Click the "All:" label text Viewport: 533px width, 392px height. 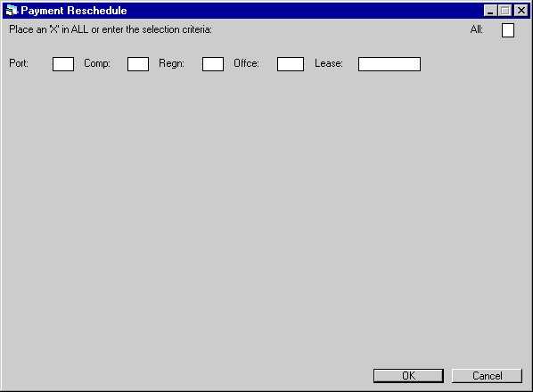[477, 29]
